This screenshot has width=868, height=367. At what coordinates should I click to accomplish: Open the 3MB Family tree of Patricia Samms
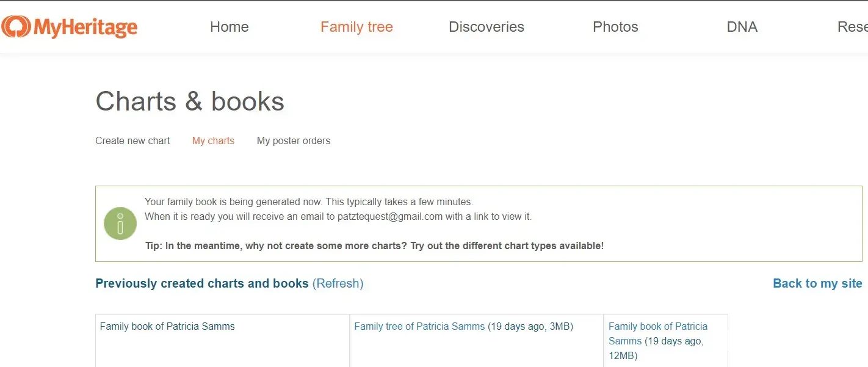[x=419, y=326]
